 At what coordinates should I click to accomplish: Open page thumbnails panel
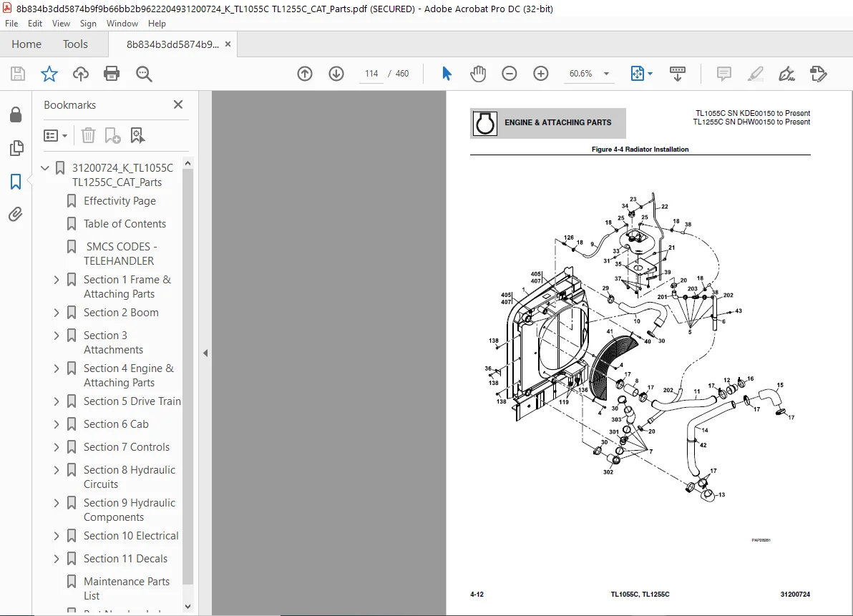[16, 148]
